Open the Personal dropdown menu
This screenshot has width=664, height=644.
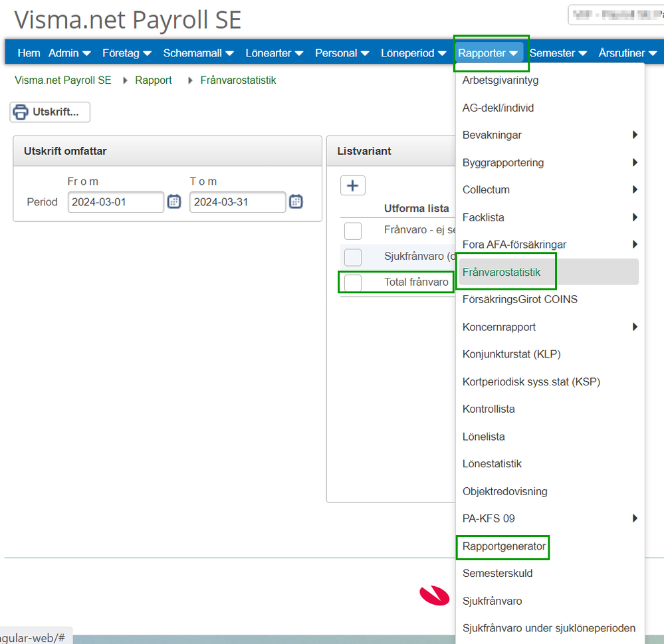(x=342, y=53)
